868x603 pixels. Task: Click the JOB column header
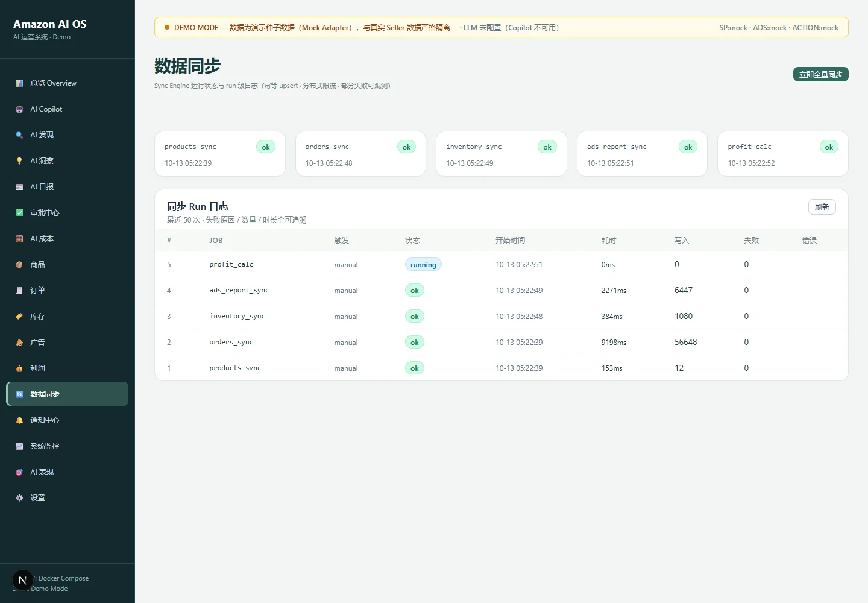216,241
